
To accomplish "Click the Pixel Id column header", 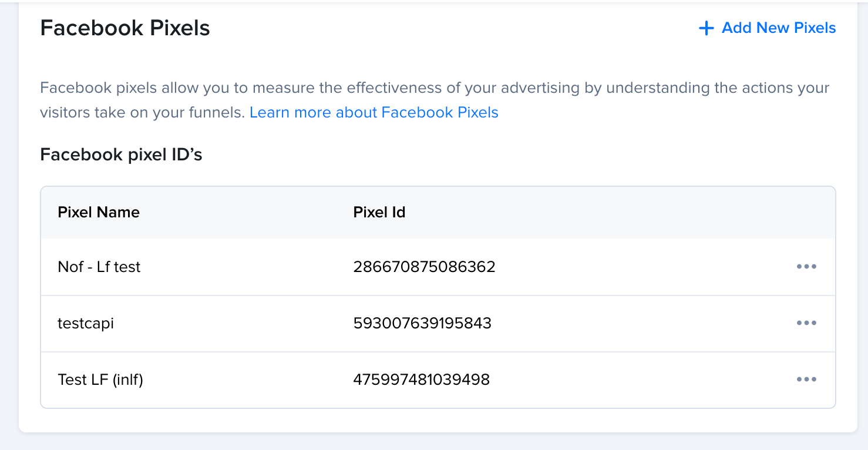I will (379, 213).
